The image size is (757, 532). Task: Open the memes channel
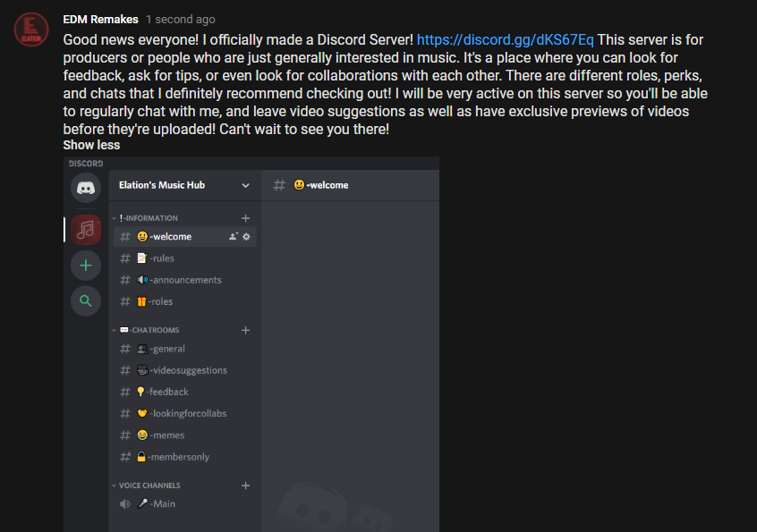click(185, 435)
